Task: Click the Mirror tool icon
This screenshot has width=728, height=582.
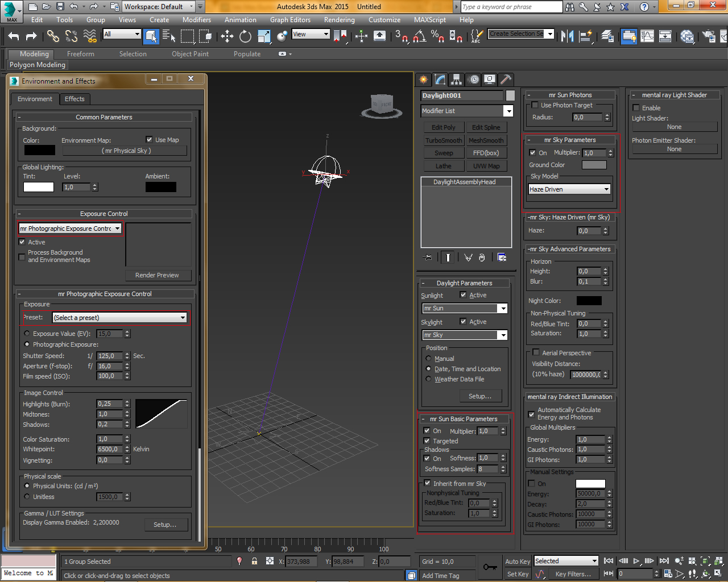Action: 567,36
